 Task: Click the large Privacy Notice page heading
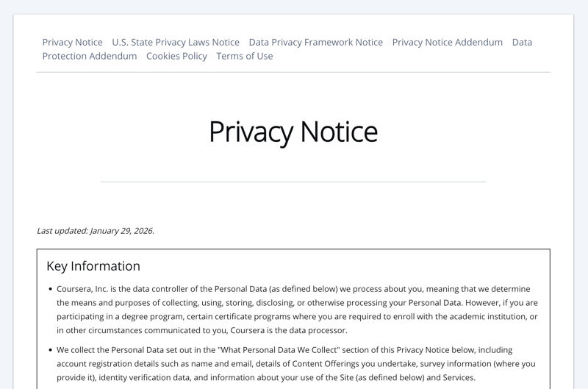pos(293,132)
